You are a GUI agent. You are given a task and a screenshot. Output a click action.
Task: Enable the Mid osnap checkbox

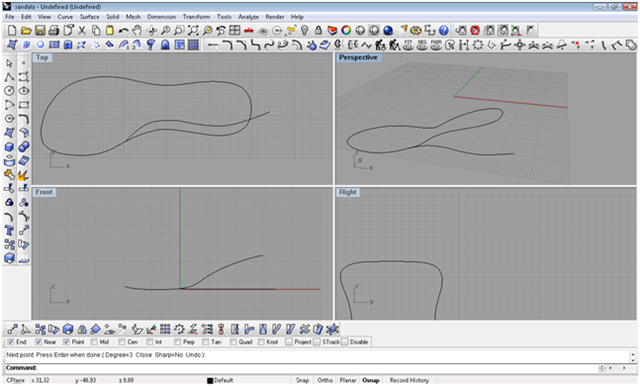click(x=94, y=342)
